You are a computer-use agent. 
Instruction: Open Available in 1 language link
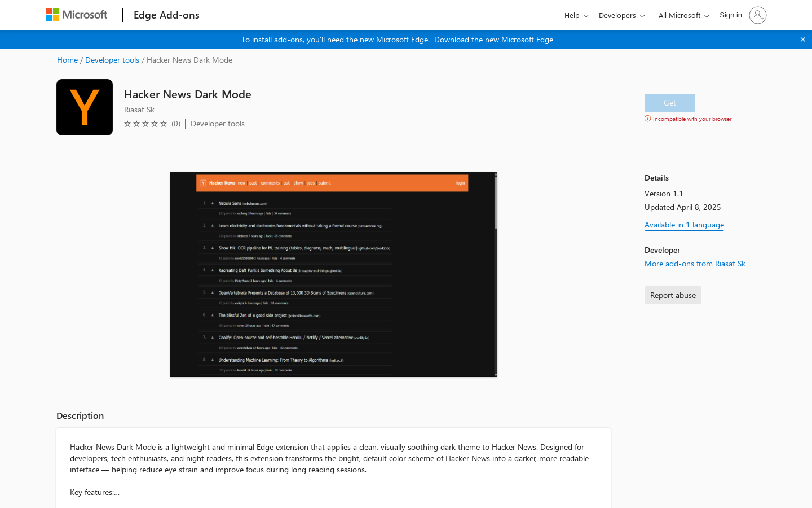coord(684,225)
